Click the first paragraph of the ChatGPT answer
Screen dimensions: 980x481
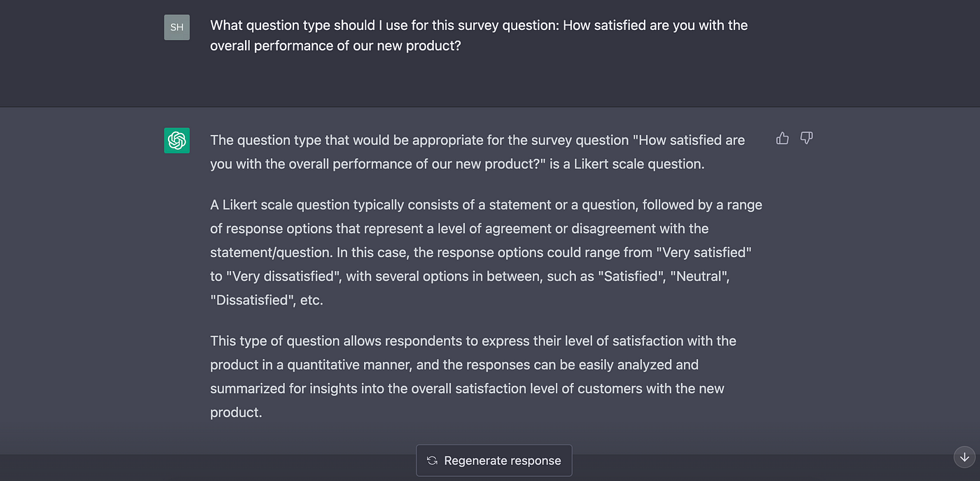477,152
